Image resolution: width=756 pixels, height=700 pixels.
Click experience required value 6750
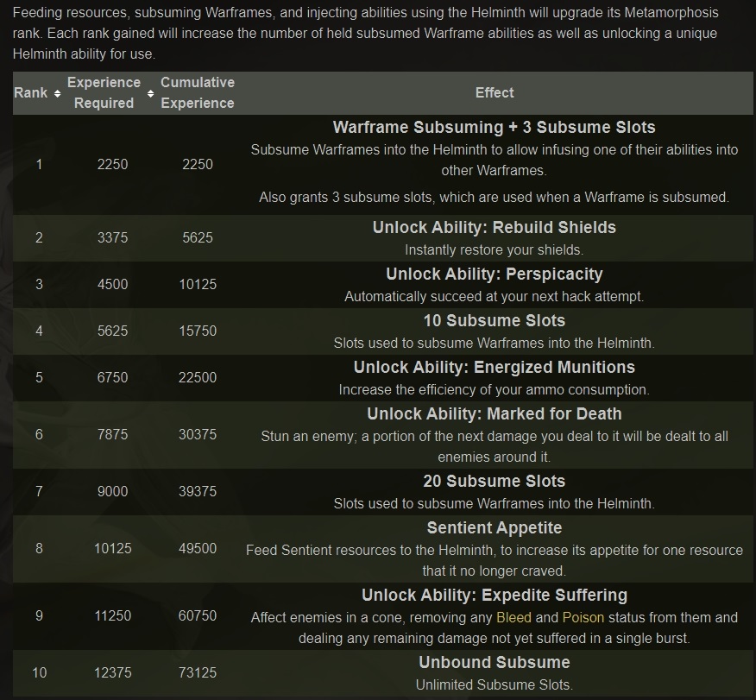pos(112,377)
